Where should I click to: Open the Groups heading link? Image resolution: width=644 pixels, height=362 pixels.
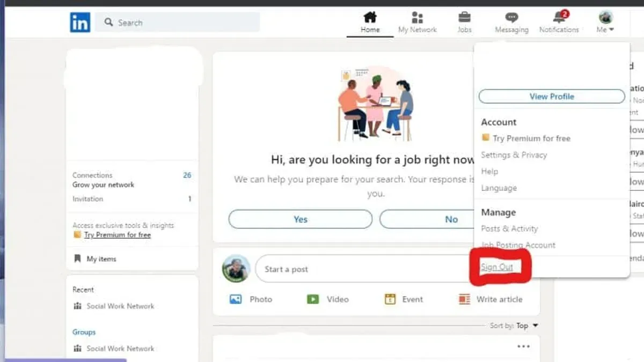point(84,333)
